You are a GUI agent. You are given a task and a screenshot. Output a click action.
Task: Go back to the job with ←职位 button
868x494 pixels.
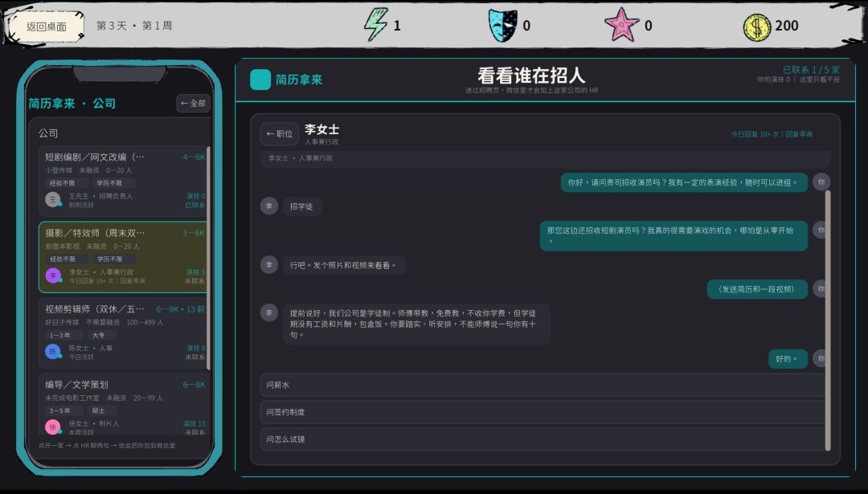click(x=279, y=133)
